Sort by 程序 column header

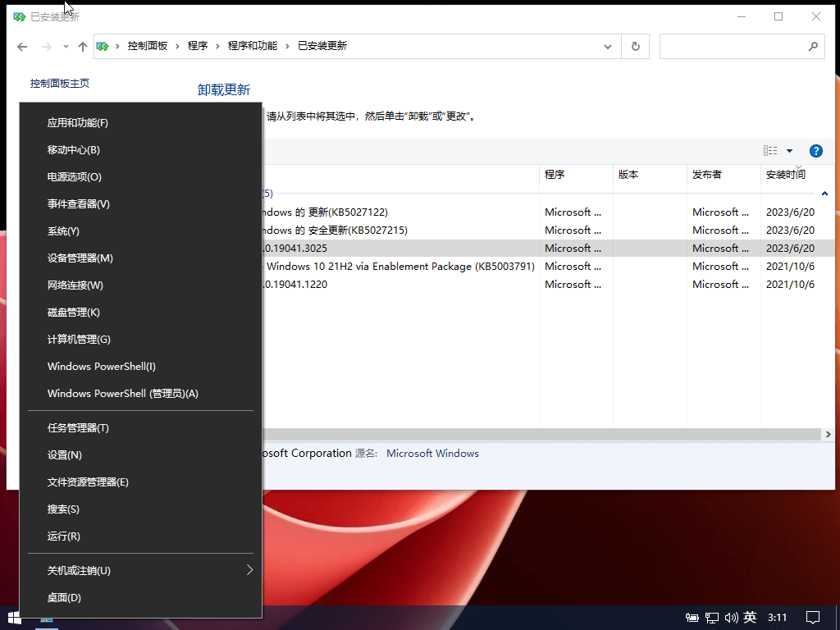(576, 175)
